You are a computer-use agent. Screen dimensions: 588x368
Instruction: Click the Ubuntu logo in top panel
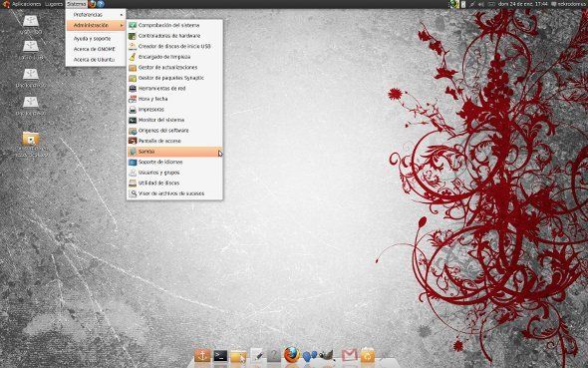[x=6, y=4]
